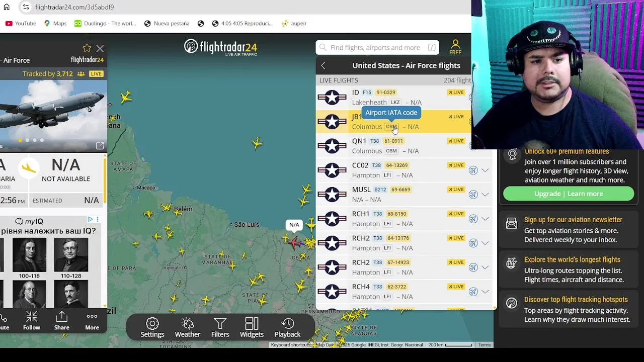
Task: Open the Maps bookmark
Action: tap(55, 23)
